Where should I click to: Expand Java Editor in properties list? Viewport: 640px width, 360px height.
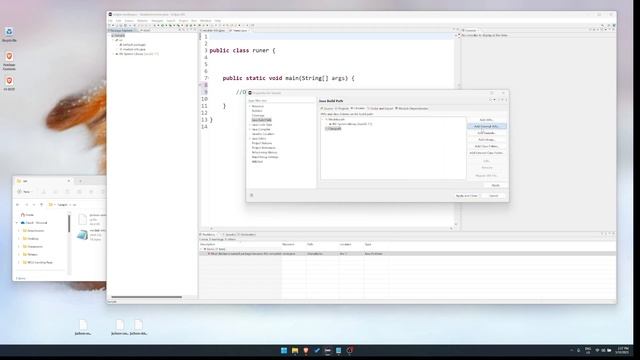coord(250,139)
